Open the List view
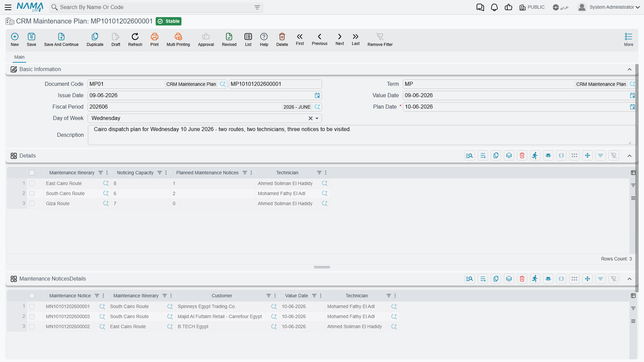 pos(248,39)
